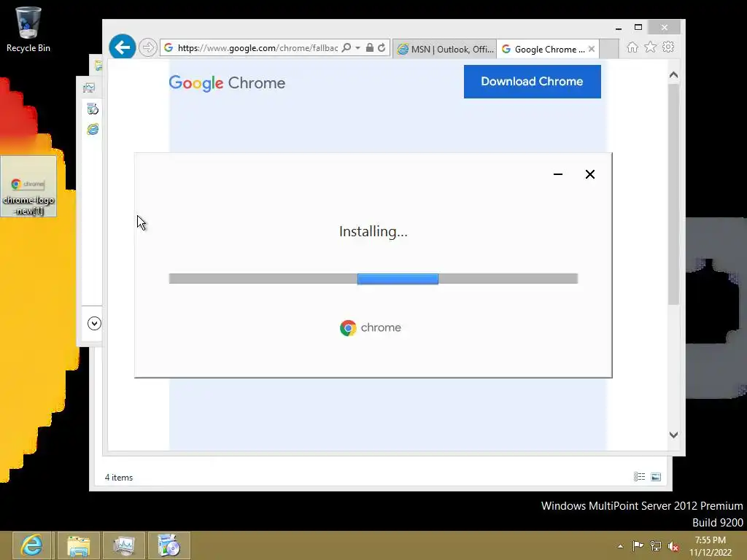Click the installer progress bar
The width and height of the screenshot is (747, 560).
tap(373, 279)
